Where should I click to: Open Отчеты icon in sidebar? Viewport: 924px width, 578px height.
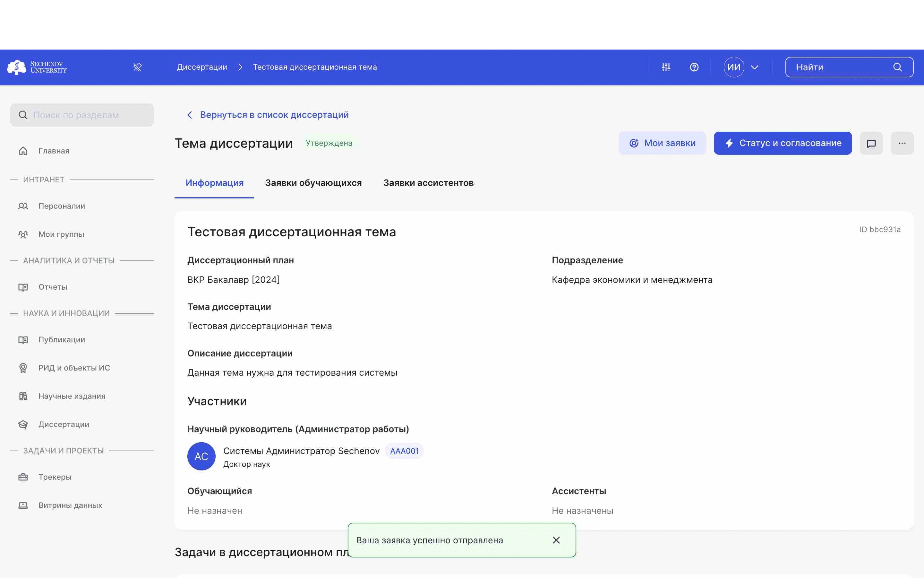coord(23,287)
